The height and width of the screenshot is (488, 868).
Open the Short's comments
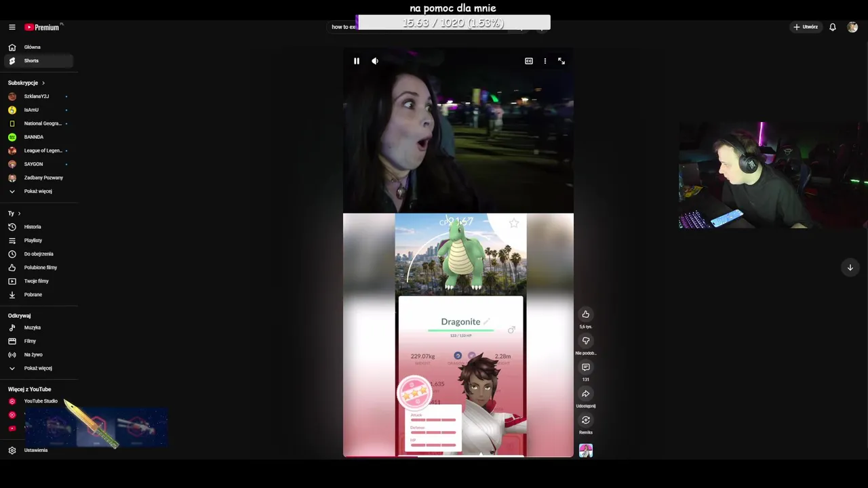tap(586, 367)
